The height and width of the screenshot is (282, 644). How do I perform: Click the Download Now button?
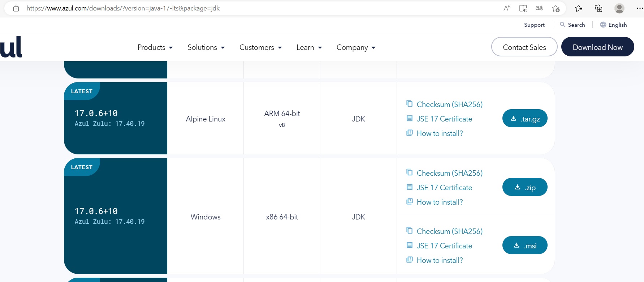(598, 47)
